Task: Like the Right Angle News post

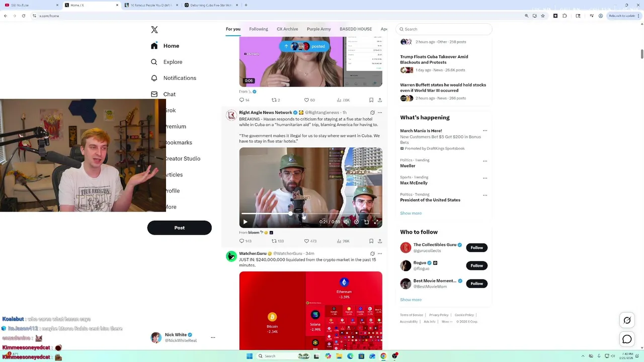Action: coord(310,241)
